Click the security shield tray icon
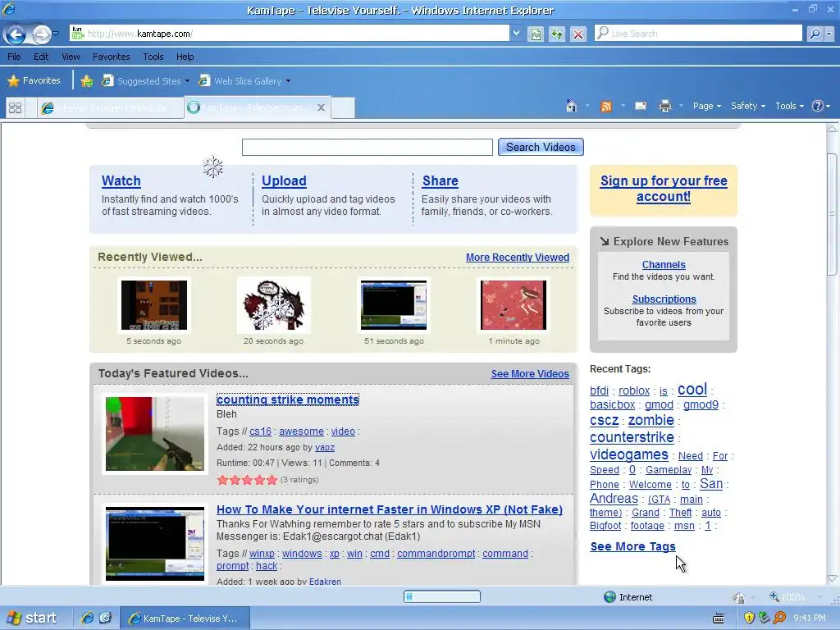 tap(749, 619)
